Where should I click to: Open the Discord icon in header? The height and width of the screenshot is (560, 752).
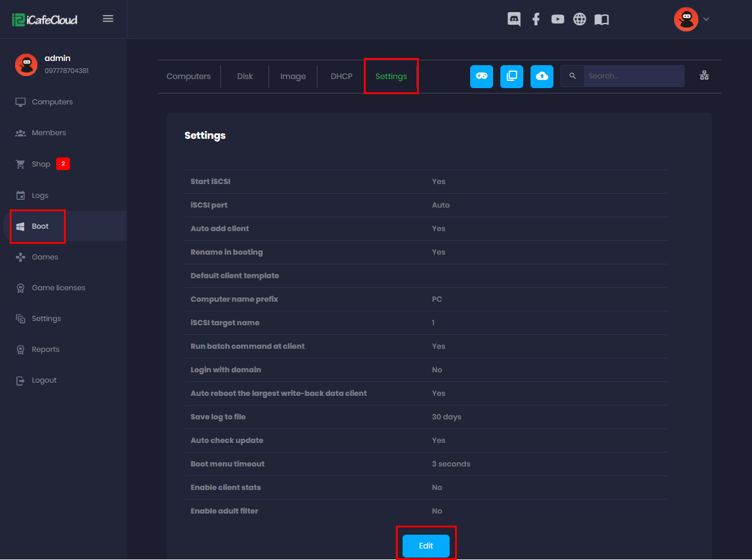click(x=514, y=19)
